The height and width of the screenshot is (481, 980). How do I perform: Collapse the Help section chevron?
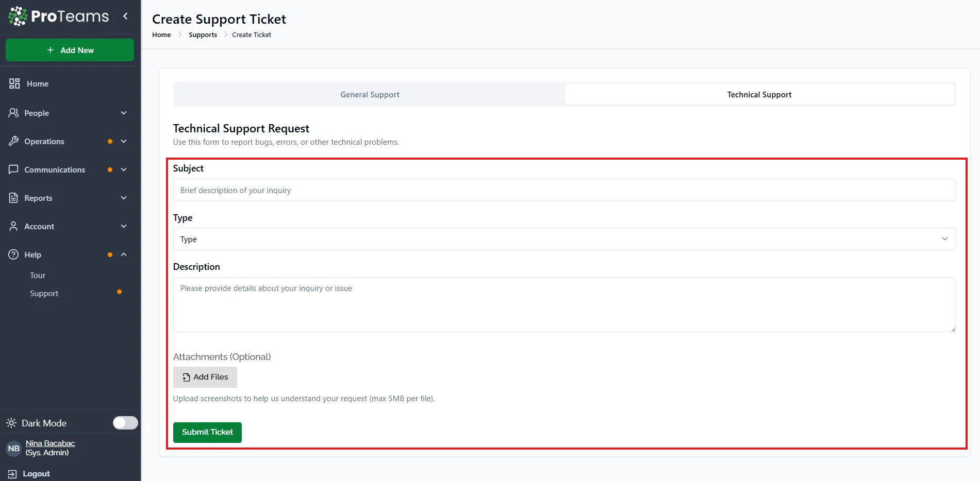[124, 254]
